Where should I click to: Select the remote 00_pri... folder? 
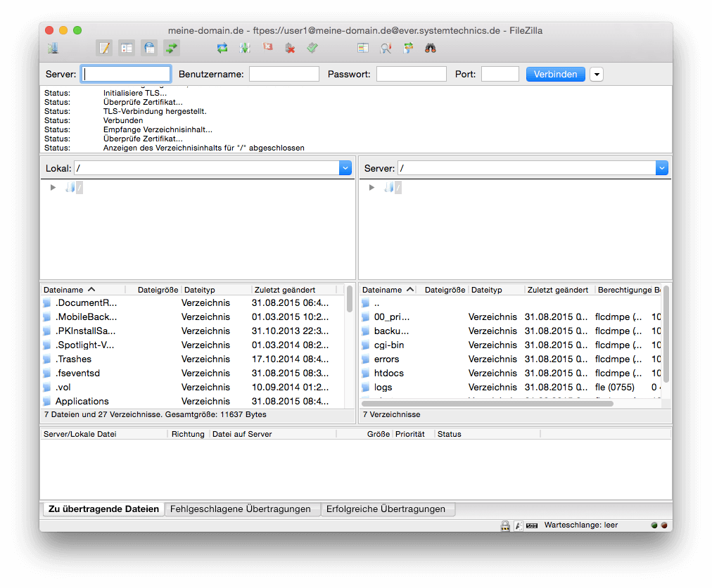[510, 317]
